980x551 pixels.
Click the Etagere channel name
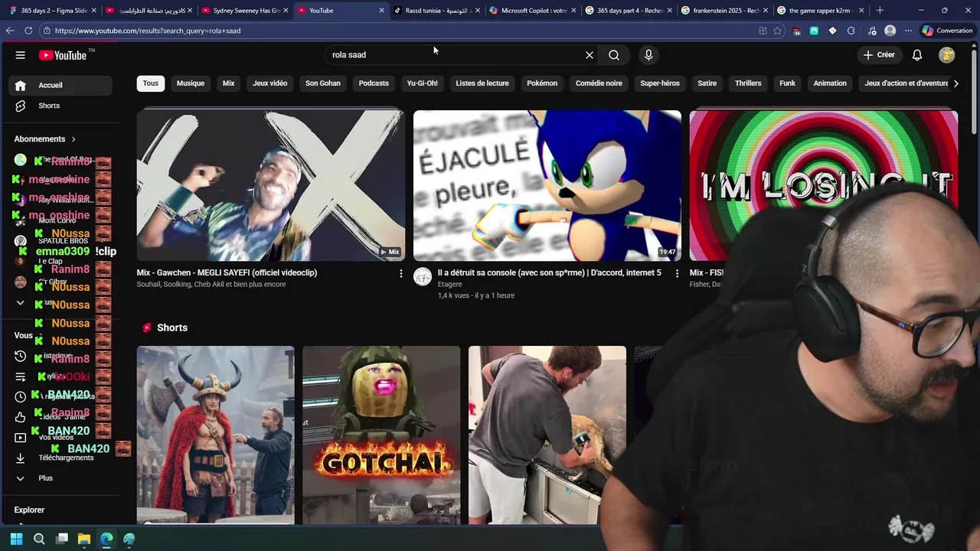coord(449,285)
